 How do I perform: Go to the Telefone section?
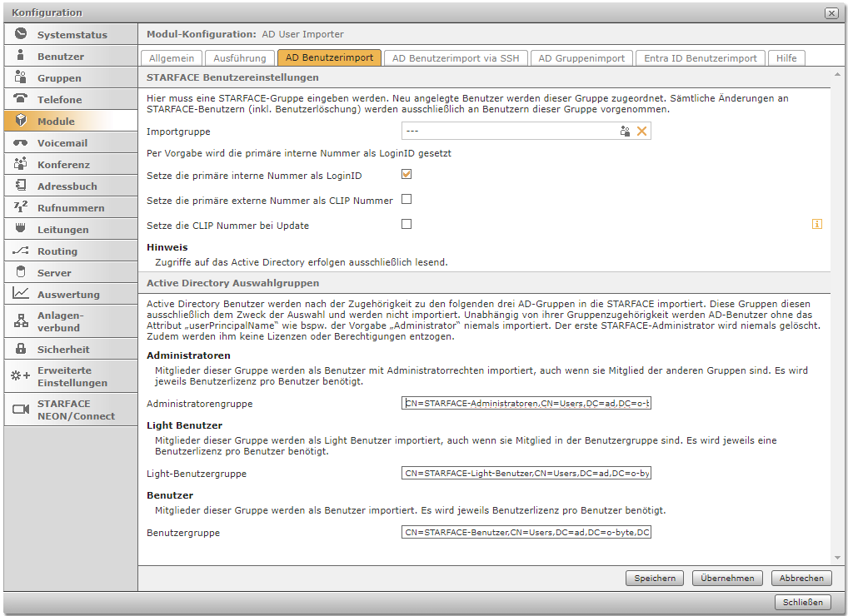tap(71, 99)
